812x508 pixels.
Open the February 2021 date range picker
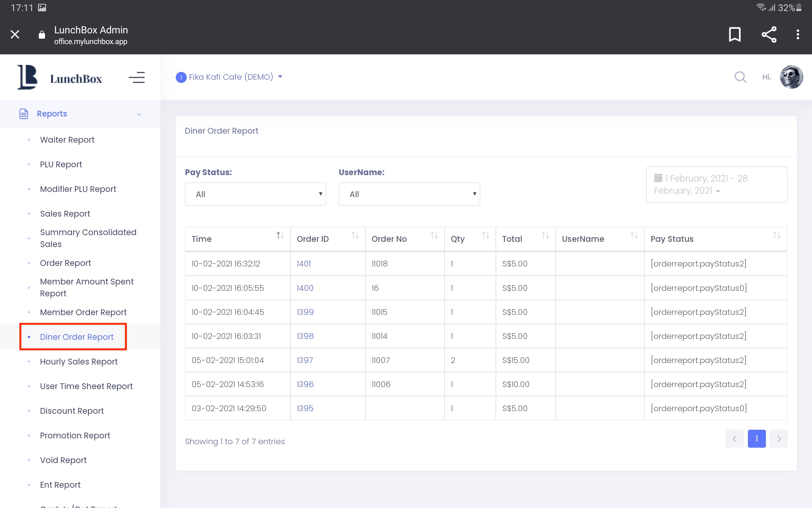pyautogui.click(x=716, y=184)
